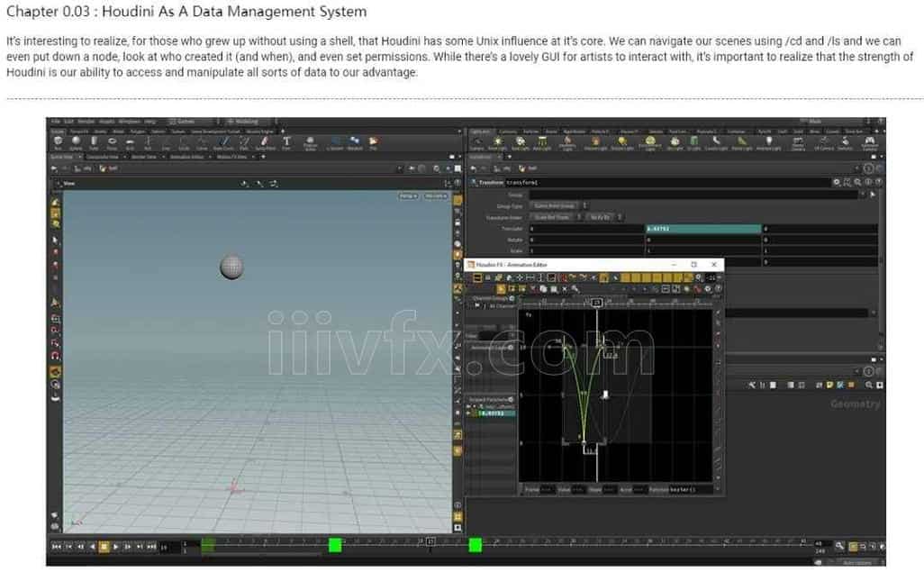The height and width of the screenshot is (581, 924).
Task: Click the first green keyframe marker on timeline
Action: pos(335,545)
